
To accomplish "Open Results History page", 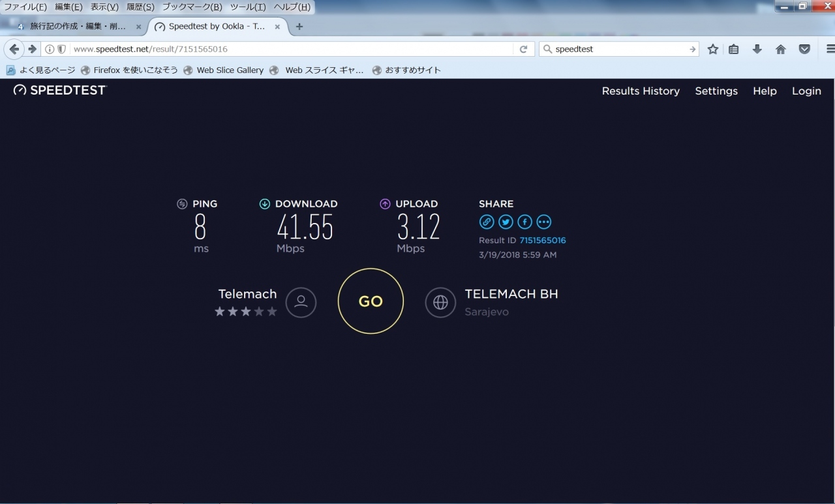I will [640, 91].
